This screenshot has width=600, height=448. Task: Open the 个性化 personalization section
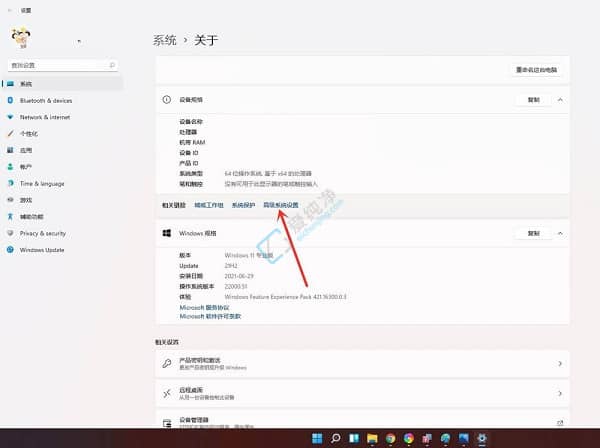click(29, 134)
